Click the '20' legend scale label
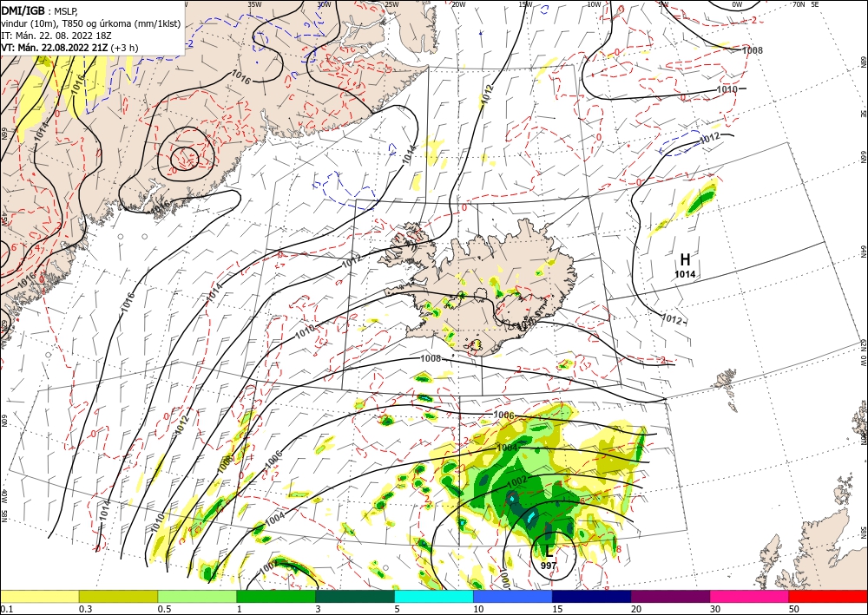 pyautogui.click(x=636, y=609)
